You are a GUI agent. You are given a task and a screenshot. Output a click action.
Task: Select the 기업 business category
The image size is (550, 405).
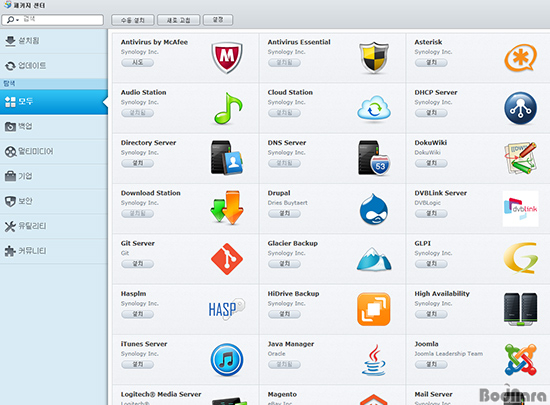point(54,176)
